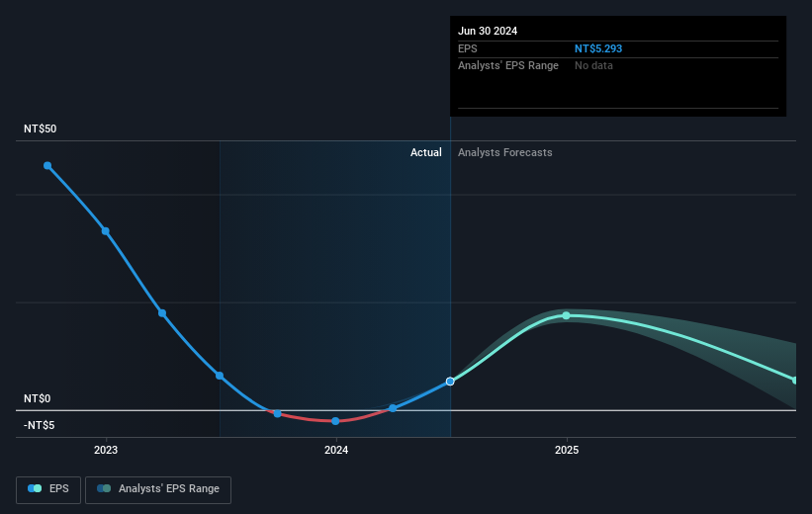Select the EPS point where red segment begins
The image size is (812, 514).
point(278,413)
